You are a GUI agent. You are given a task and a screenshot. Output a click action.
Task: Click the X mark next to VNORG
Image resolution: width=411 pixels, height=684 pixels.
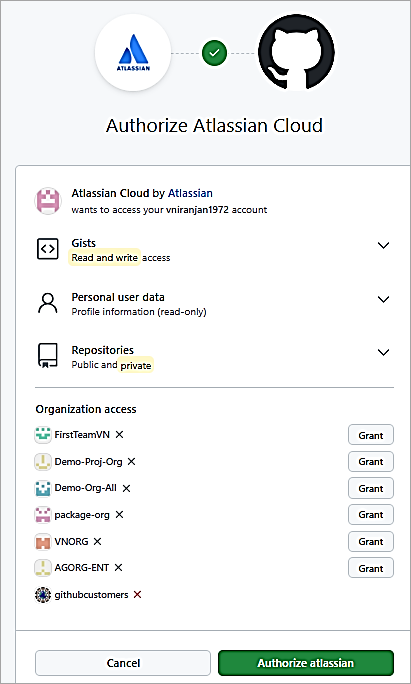pyautogui.click(x=97, y=541)
